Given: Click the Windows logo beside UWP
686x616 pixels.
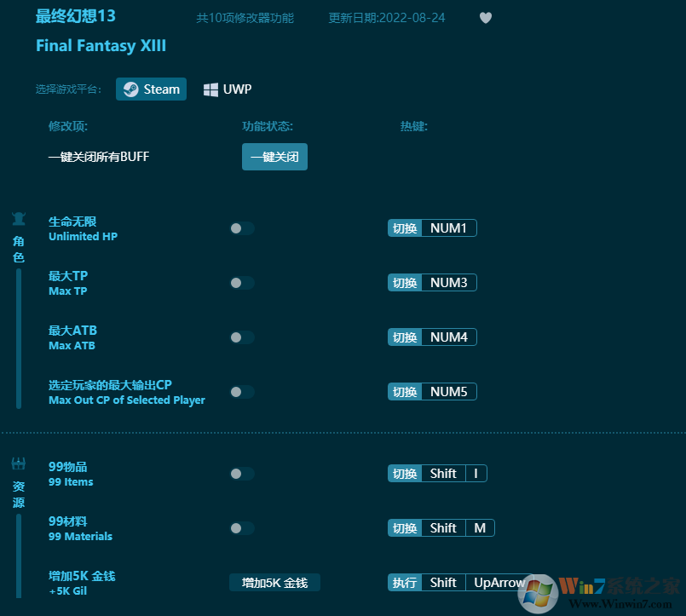Looking at the screenshot, I should [x=210, y=89].
